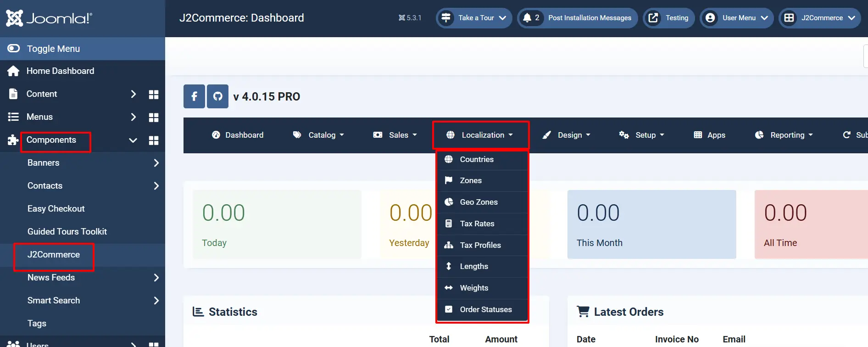Click the All Time sales card

coord(811,224)
